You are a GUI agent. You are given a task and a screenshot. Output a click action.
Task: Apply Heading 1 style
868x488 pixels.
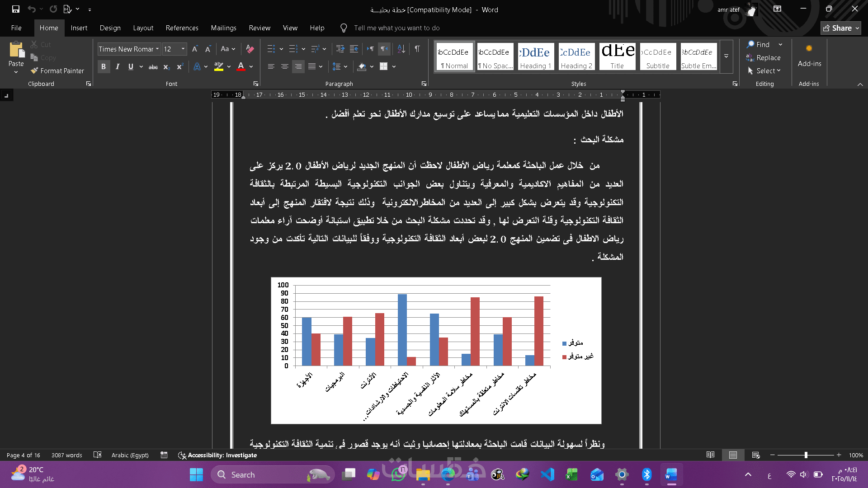click(x=536, y=56)
